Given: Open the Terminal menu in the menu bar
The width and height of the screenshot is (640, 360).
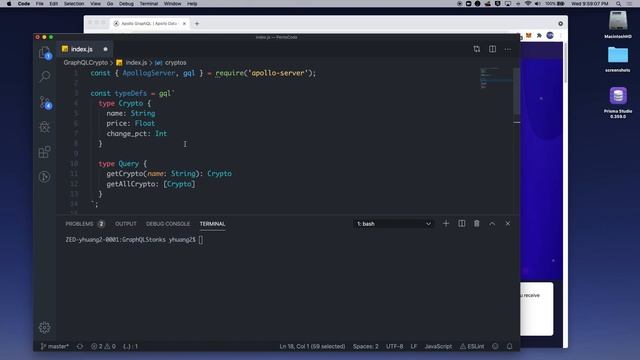Looking at the screenshot, I should pos(149,4).
